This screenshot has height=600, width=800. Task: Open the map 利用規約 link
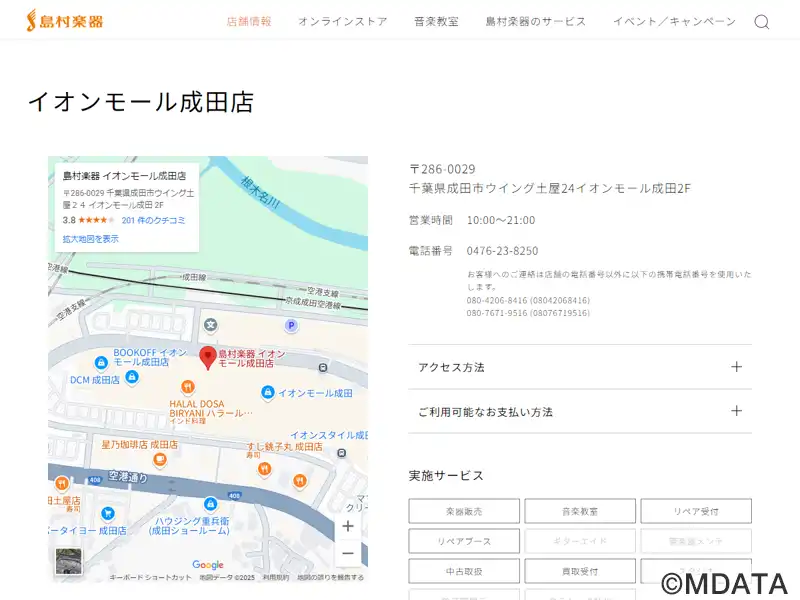click(276, 578)
